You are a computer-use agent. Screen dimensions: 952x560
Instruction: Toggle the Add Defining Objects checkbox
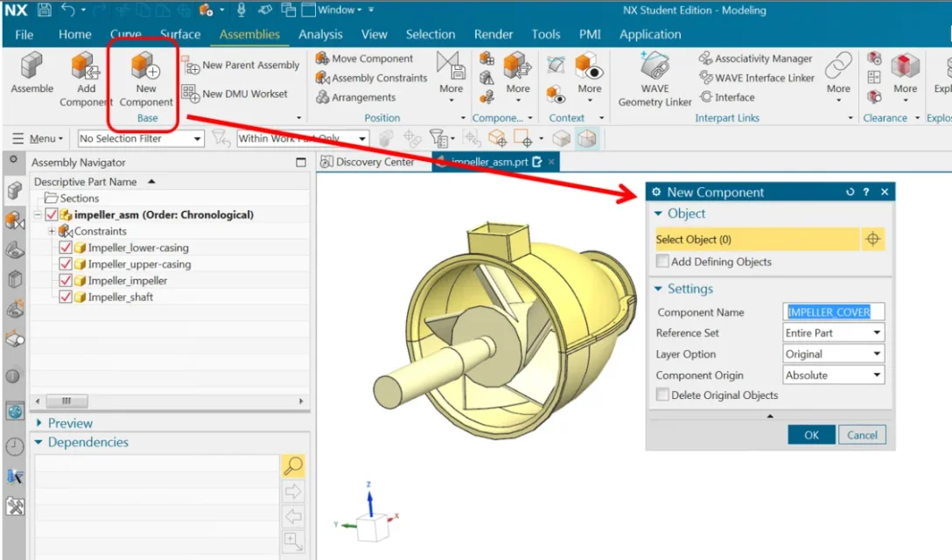coord(663,262)
